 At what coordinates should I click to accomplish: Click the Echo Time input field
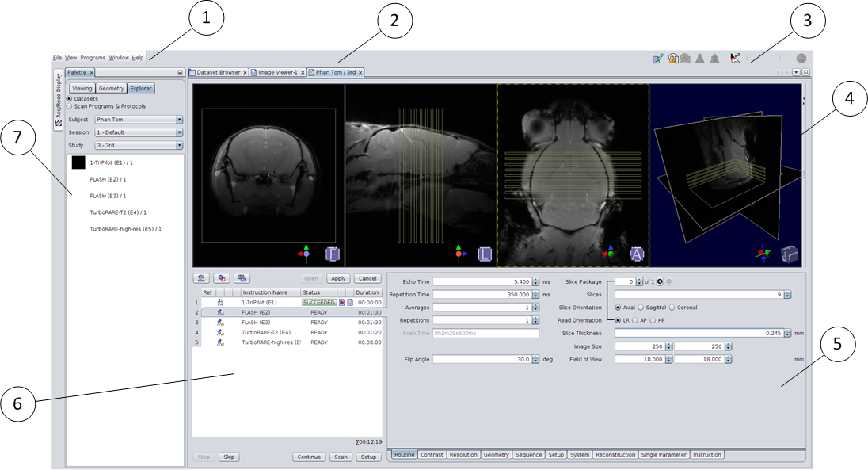coord(482,281)
